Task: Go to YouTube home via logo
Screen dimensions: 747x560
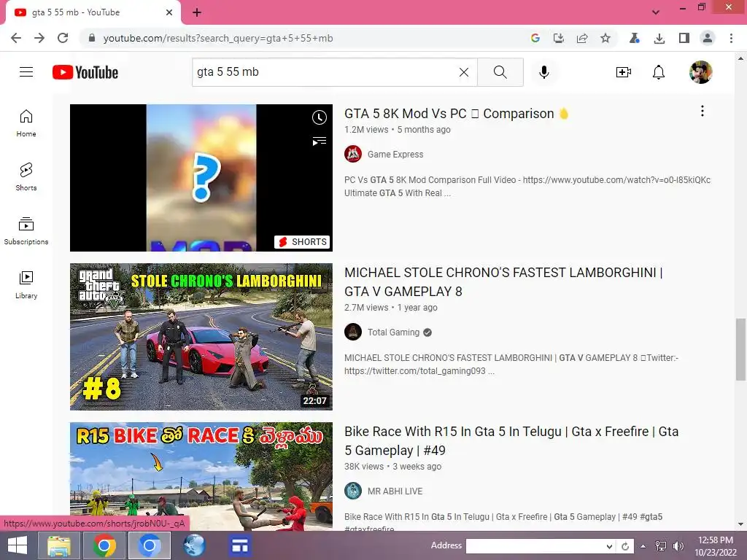Action: point(85,72)
